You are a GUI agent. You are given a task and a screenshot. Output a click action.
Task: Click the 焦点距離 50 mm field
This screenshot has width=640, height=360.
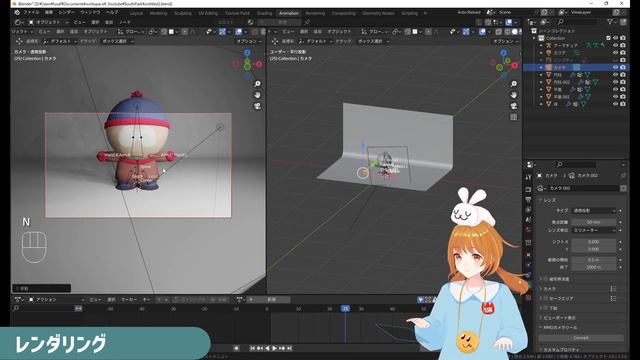(593, 222)
